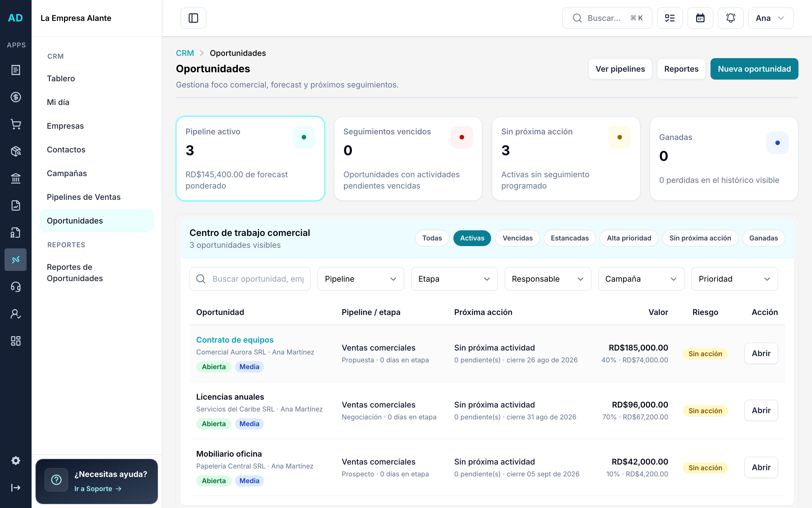The image size is (812, 508).
Task: Open the Prioridad filter dropdown
Action: click(734, 279)
